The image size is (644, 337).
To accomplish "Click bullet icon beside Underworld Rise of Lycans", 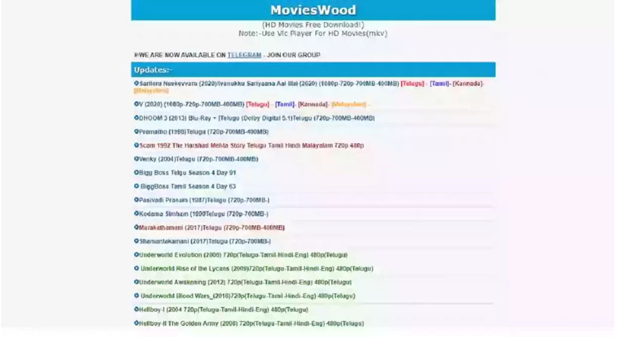I will (136, 268).
